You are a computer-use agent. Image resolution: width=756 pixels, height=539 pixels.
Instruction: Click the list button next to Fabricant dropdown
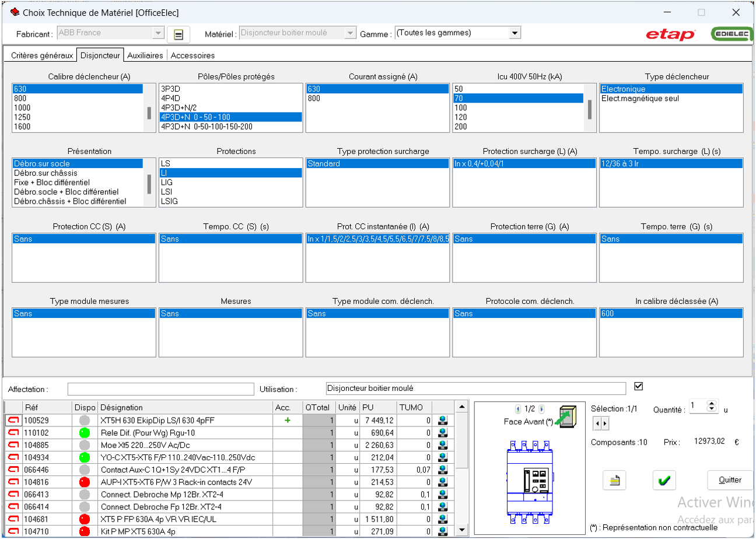pyautogui.click(x=178, y=35)
